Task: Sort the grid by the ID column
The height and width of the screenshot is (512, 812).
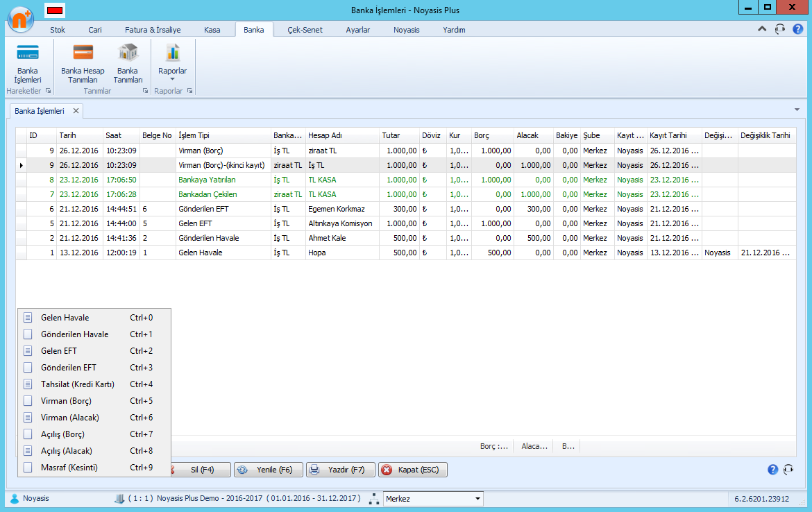Action: point(42,135)
